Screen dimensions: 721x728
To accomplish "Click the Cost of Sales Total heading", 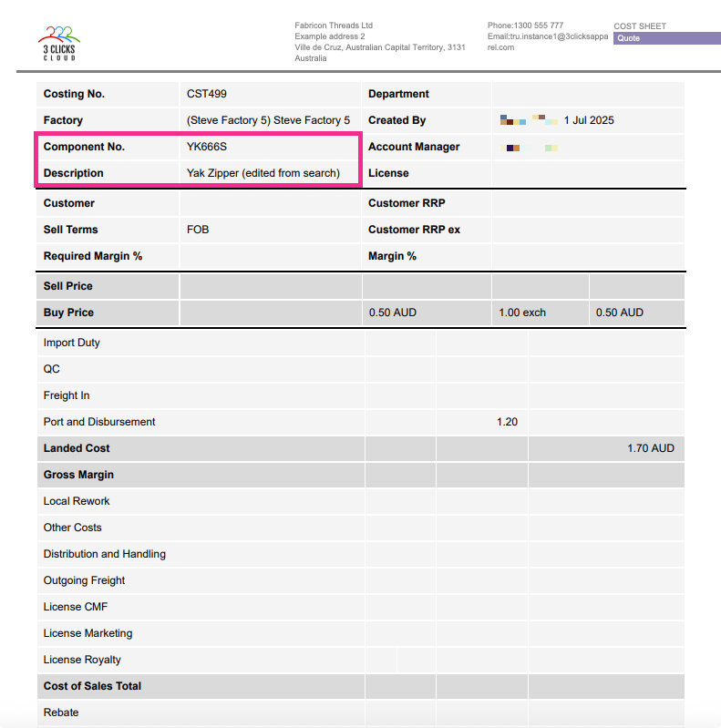I will (92, 686).
